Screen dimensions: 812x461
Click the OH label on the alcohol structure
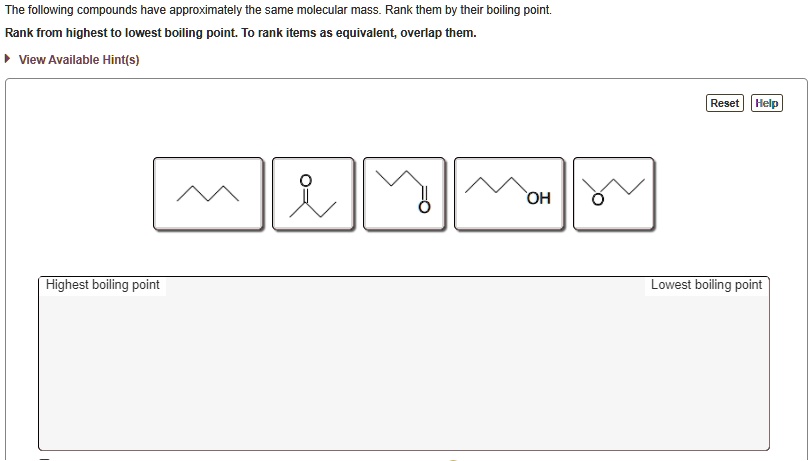538,198
